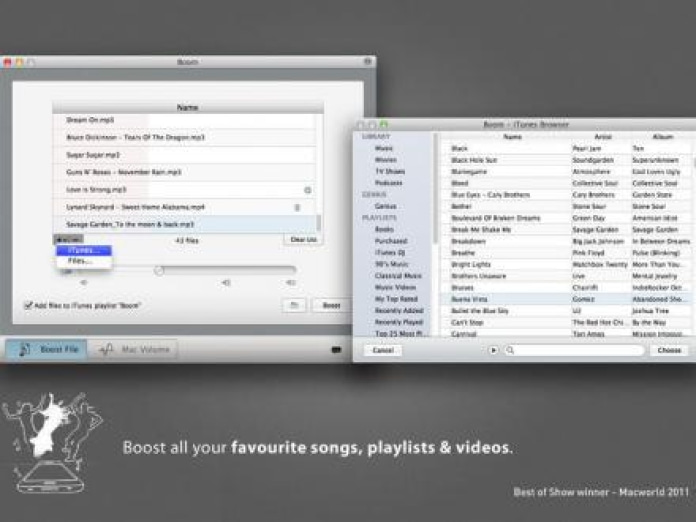The image size is (696, 522).
Task: Open the output folder icon button
Action: [x=294, y=305]
